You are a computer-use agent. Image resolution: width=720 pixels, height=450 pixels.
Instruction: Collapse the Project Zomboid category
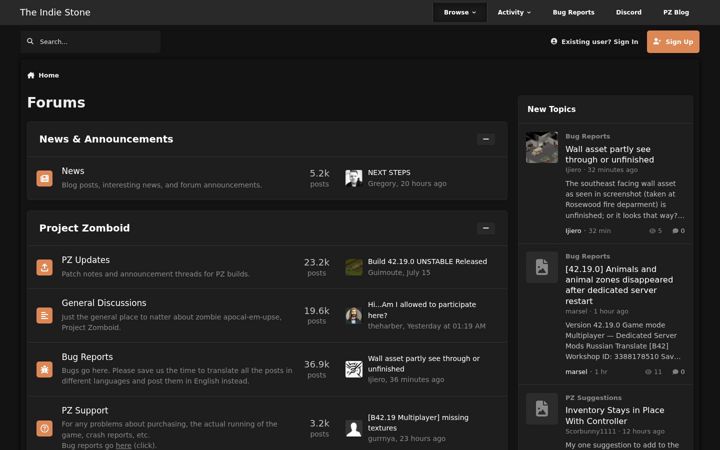point(486,228)
